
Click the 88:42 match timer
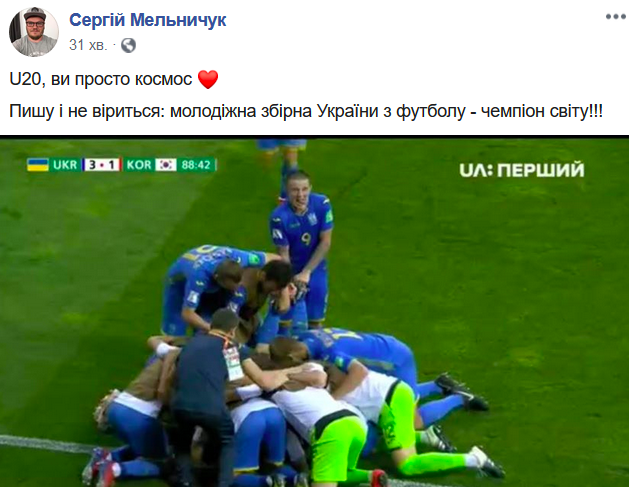196,165
